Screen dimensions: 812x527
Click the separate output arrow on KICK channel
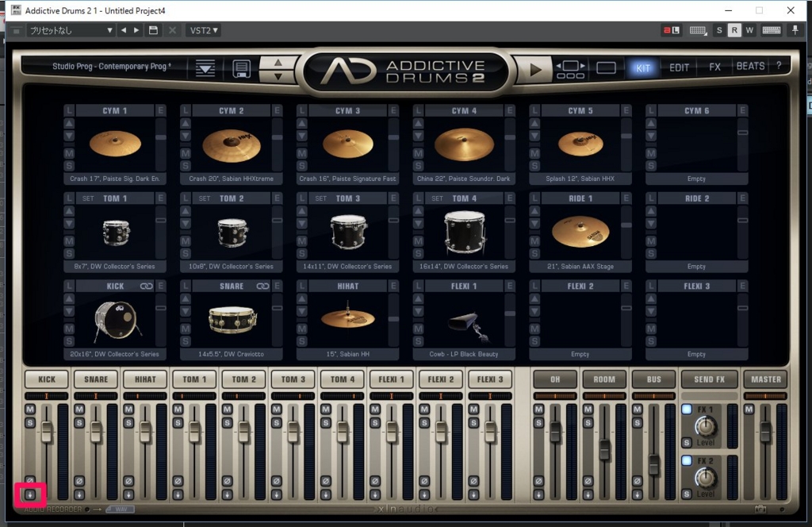click(x=30, y=494)
